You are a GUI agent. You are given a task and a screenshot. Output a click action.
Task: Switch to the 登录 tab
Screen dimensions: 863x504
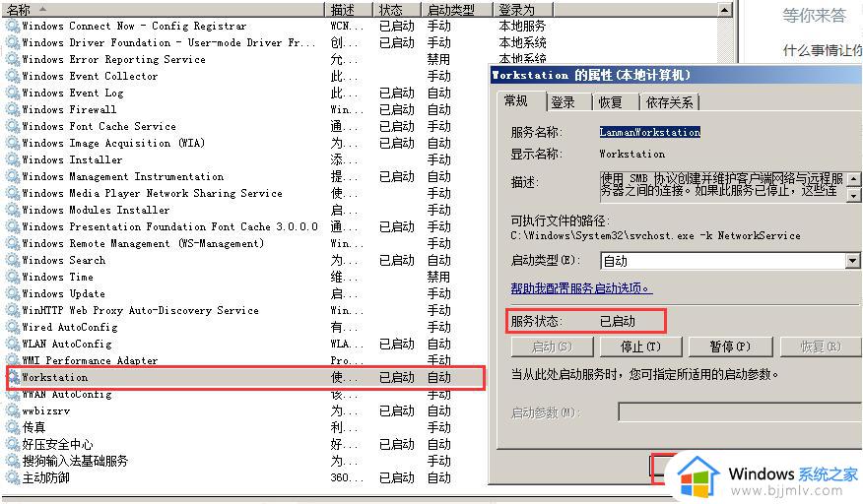(x=564, y=102)
